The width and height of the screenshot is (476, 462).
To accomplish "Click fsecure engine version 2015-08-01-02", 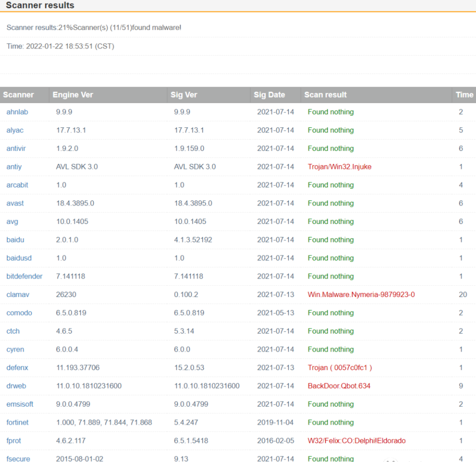I will click(x=79, y=459).
